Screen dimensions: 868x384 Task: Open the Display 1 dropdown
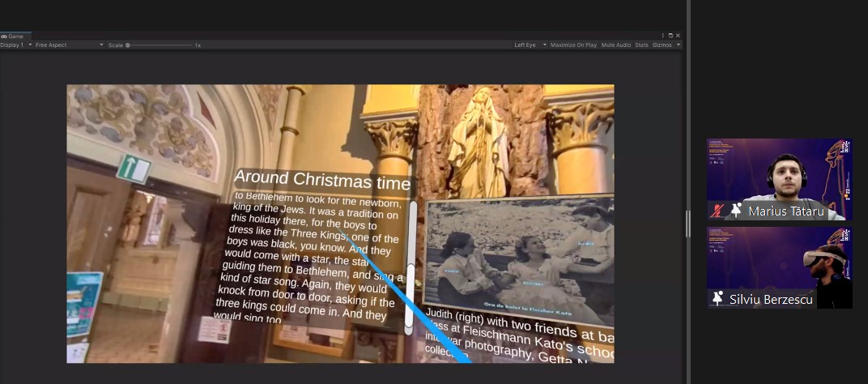click(x=16, y=45)
